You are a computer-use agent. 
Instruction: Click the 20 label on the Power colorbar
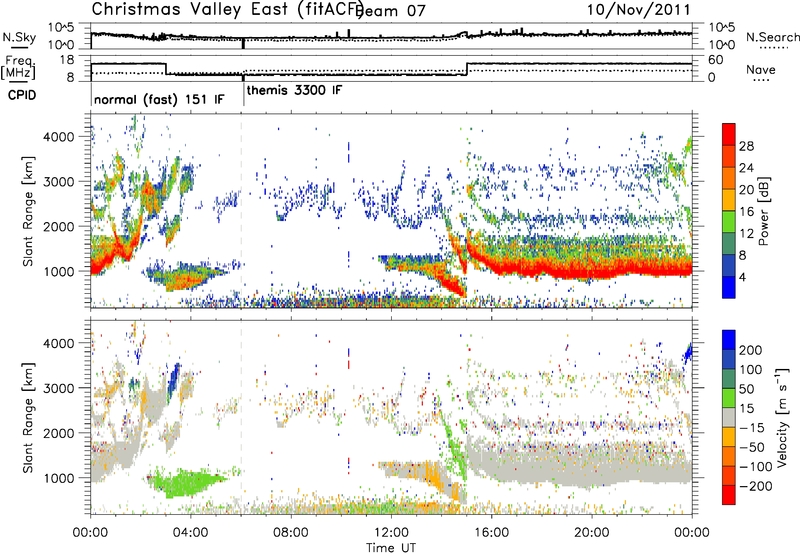pos(746,190)
